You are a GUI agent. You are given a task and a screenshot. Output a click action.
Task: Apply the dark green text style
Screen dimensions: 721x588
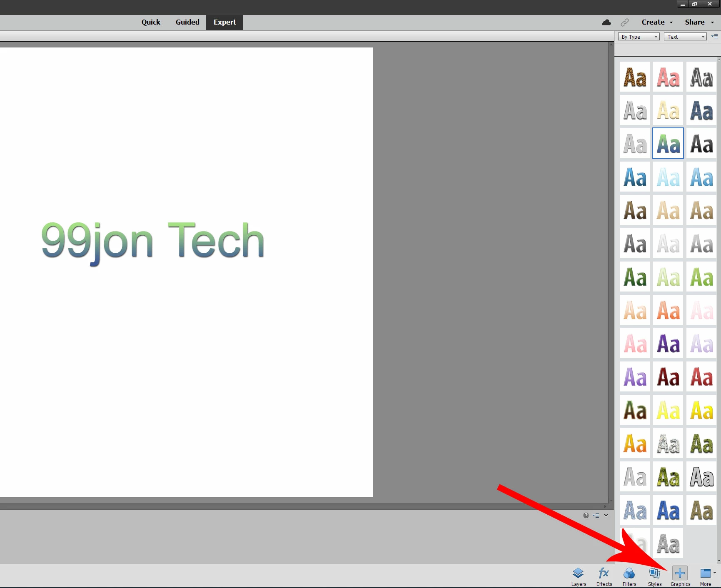pyautogui.click(x=635, y=277)
